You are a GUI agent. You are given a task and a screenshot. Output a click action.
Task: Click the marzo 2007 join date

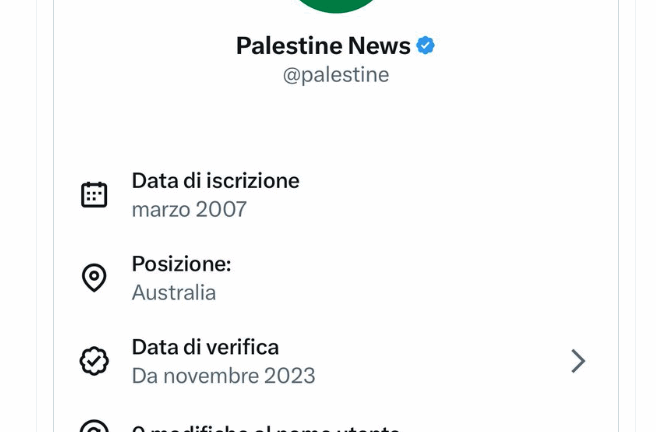tap(189, 210)
